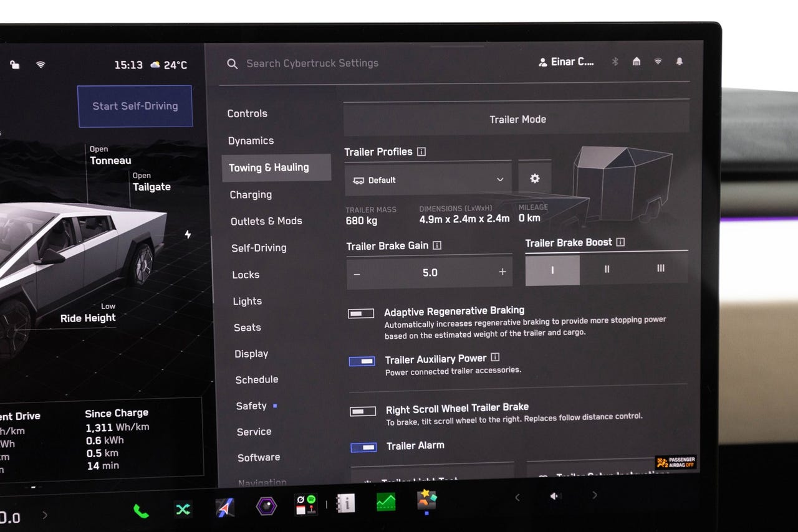Open Self-Driving settings
Viewport: 798px width, 532px height.
(x=259, y=248)
